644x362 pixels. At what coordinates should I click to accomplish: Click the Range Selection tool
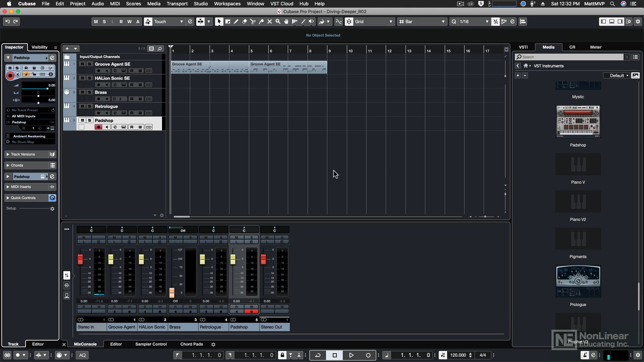(x=228, y=21)
